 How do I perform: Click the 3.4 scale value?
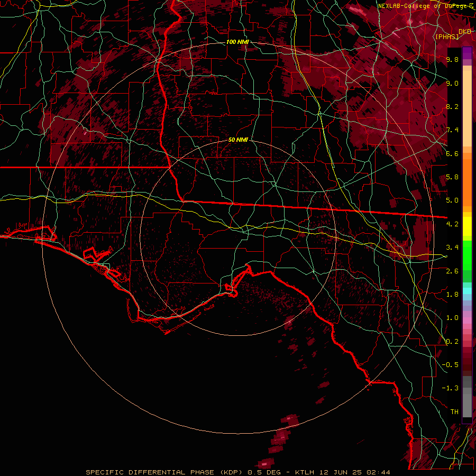point(452,248)
